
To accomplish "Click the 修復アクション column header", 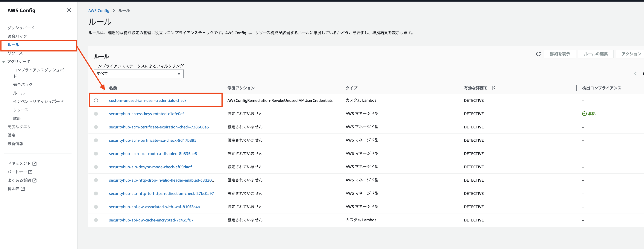I will (241, 88).
